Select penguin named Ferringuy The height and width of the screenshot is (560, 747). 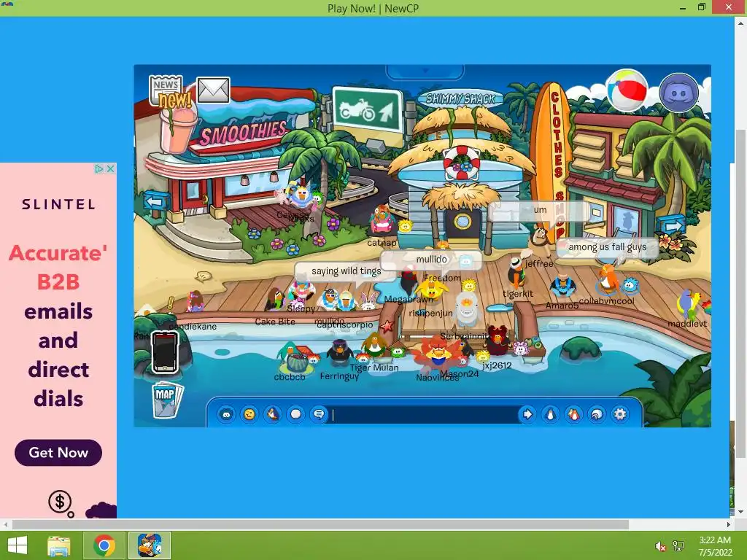pos(339,354)
